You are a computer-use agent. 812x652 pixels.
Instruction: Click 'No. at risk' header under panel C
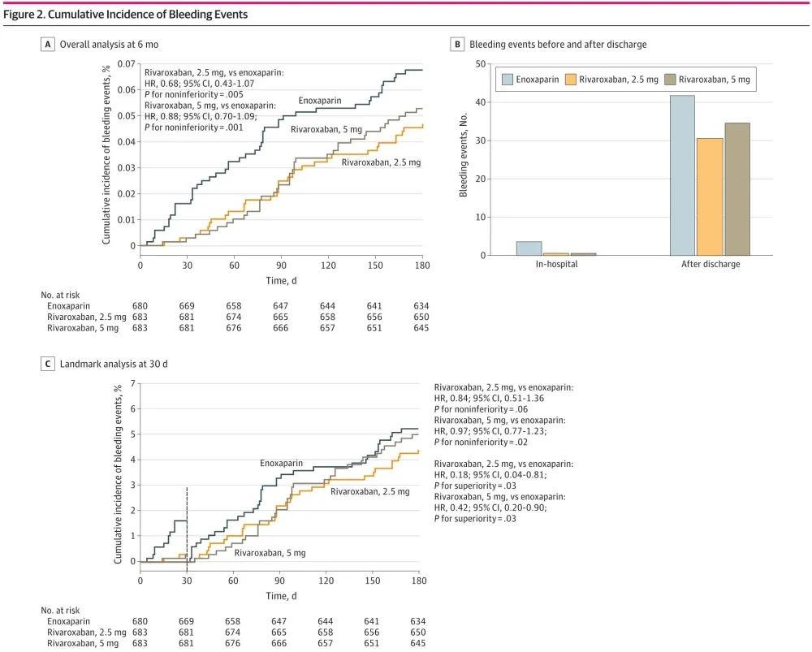60,611
